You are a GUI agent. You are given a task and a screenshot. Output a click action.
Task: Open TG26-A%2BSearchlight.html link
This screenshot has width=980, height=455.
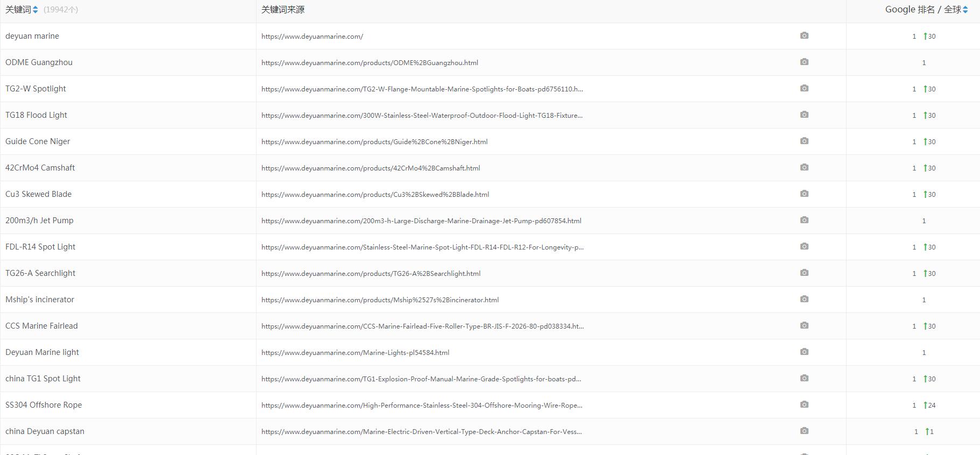pyautogui.click(x=371, y=274)
